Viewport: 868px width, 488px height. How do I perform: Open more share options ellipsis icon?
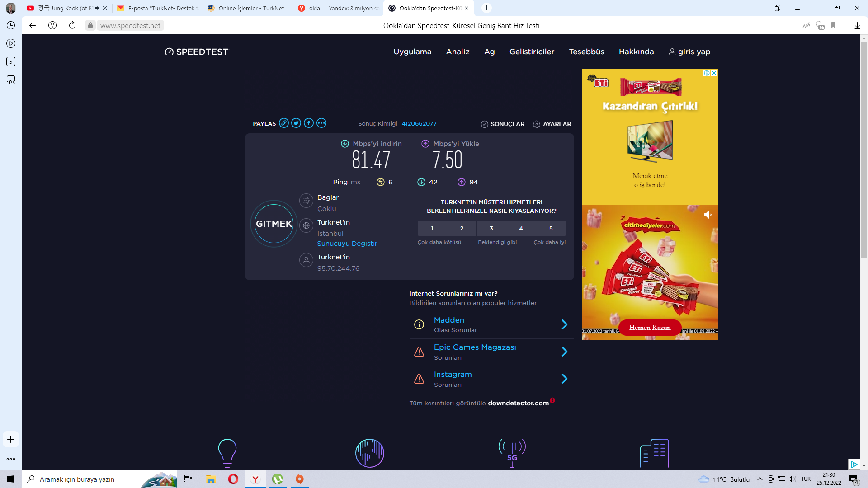[x=321, y=123]
